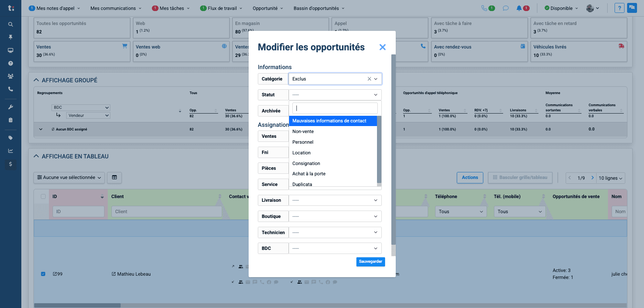Screen dimensions: 644x308
Task: Go to next page arrow beside 1/9
Action: 593,178
